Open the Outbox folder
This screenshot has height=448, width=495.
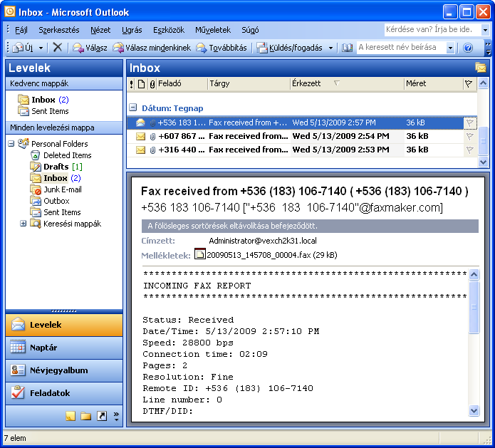[50, 201]
